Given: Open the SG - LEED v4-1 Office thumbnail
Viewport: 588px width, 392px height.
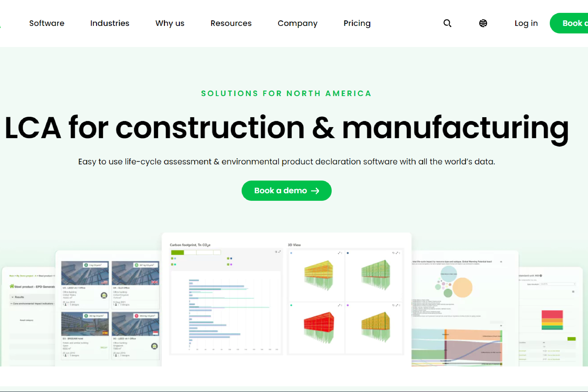Looking at the screenshot, I should (135, 324).
